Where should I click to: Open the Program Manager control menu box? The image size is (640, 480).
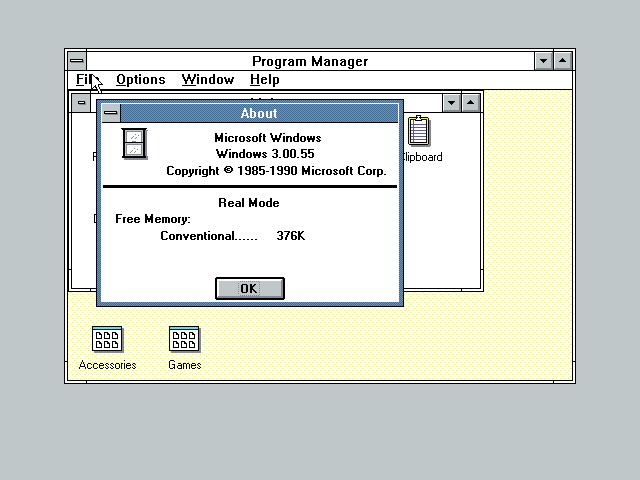[77, 61]
